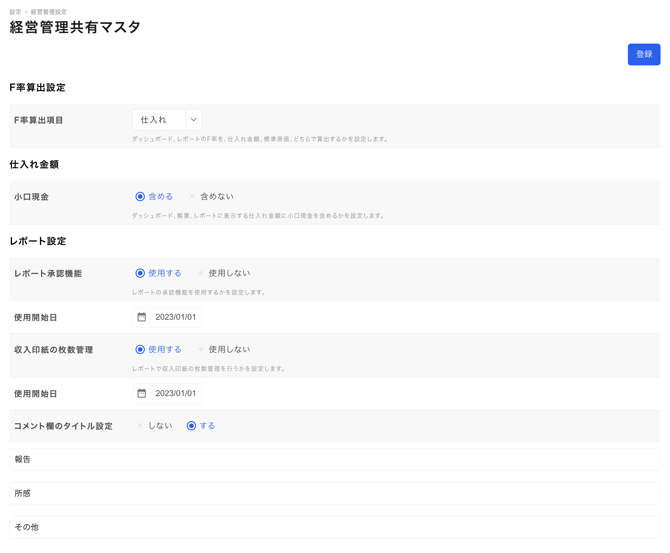Image resolution: width=670 pixels, height=553 pixels.
Task: Click the 収入印紙の枚数管理 start date field
Action: click(176, 394)
